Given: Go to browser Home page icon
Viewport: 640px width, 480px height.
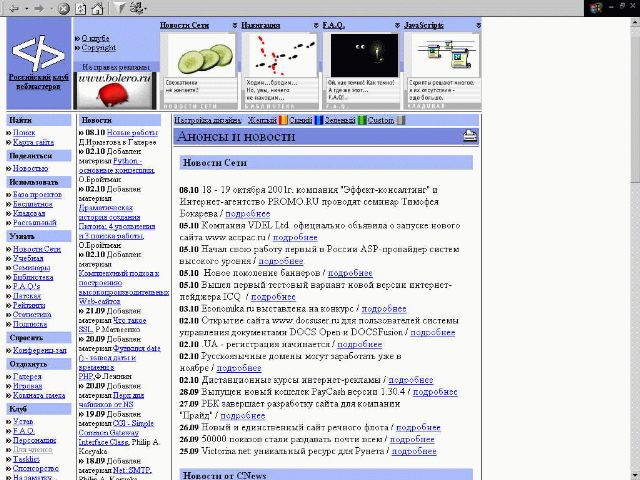Looking at the screenshot, I should click(x=97, y=8).
